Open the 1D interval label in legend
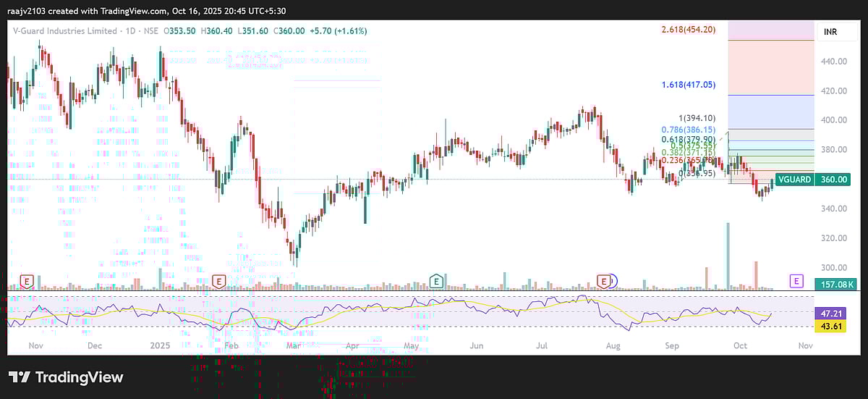This screenshot has width=868, height=399. [131, 31]
